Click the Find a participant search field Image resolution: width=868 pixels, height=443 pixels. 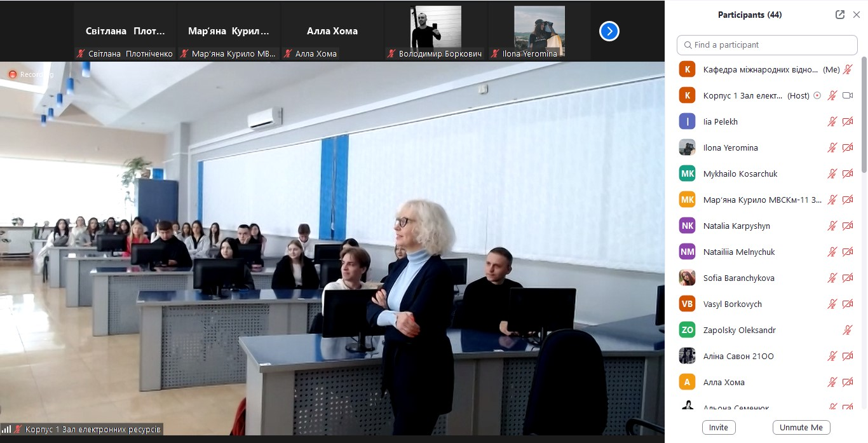click(x=767, y=44)
